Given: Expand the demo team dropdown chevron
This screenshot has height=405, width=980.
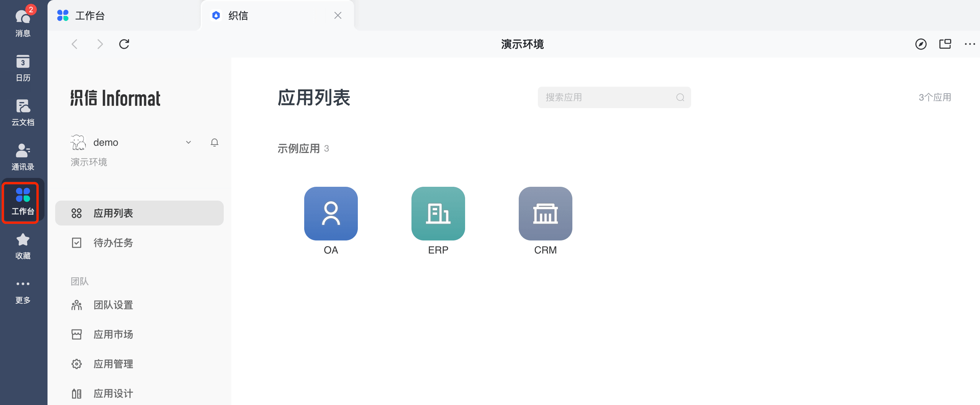Looking at the screenshot, I should pos(188,142).
